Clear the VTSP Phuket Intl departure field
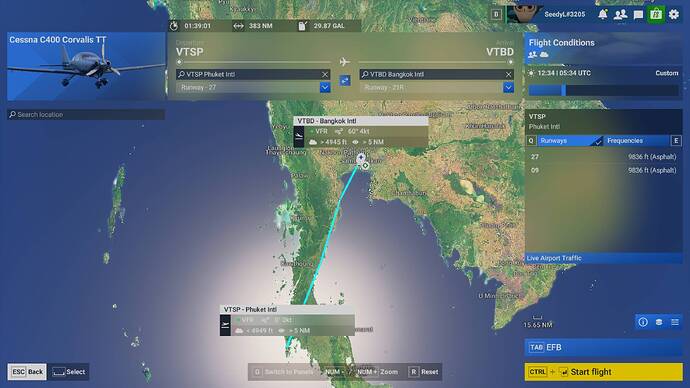Image resolution: width=690 pixels, height=388 pixels. point(325,74)
